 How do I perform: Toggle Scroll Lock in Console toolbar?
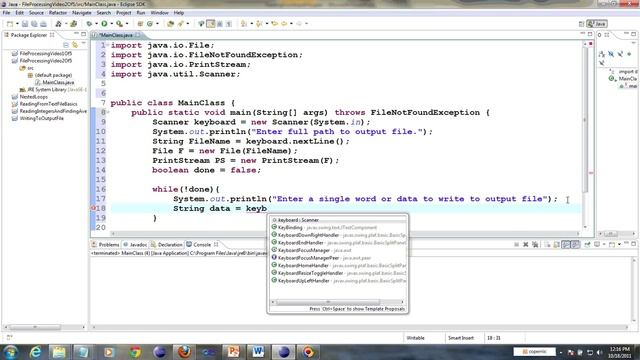(x=556, y=244)
